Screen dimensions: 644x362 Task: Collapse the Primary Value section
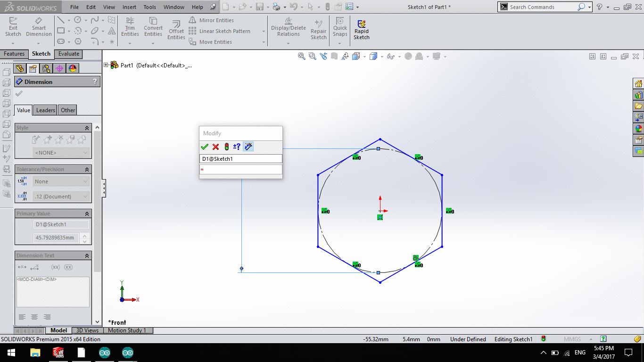pyautogui.click(x=87, y=214)
